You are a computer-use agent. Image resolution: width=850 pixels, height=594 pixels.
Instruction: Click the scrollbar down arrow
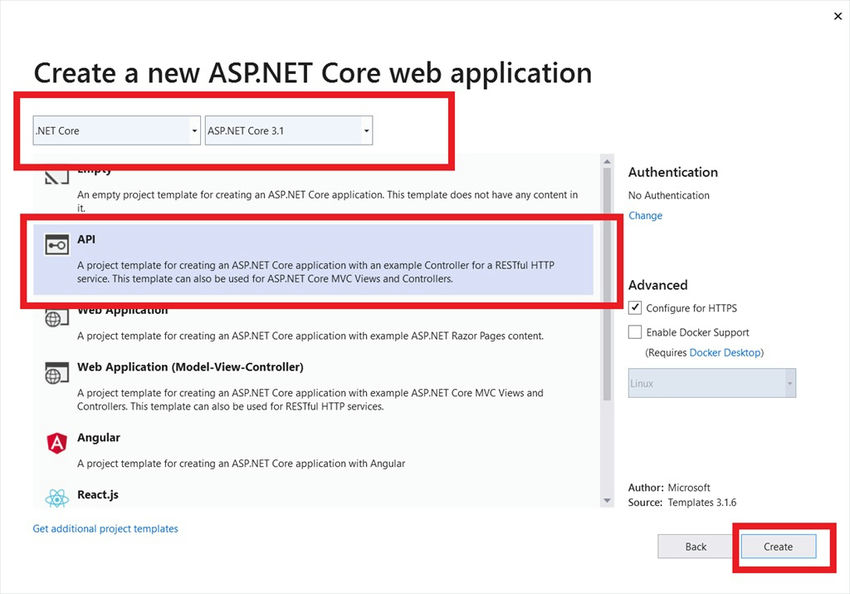pos(607,500)
